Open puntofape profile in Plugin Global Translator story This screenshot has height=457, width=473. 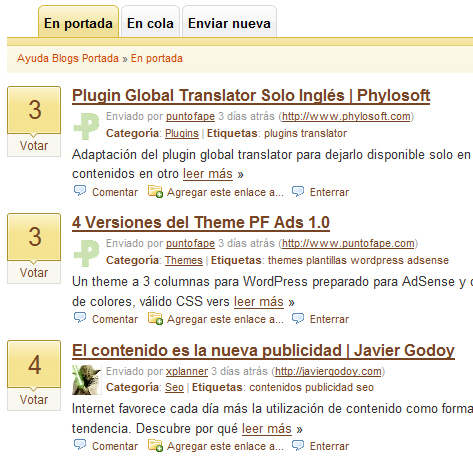[190, 116]
